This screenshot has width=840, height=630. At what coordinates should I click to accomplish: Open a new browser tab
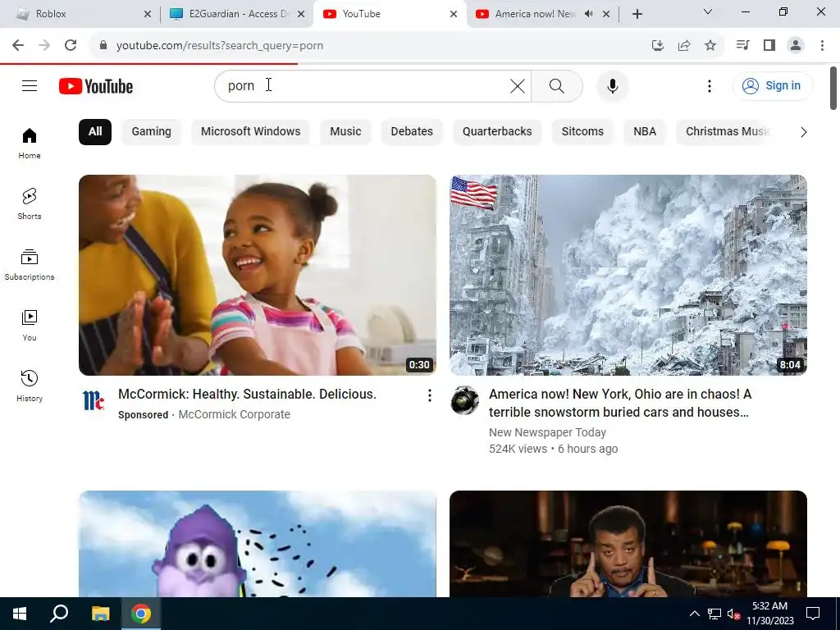point(637,14)
